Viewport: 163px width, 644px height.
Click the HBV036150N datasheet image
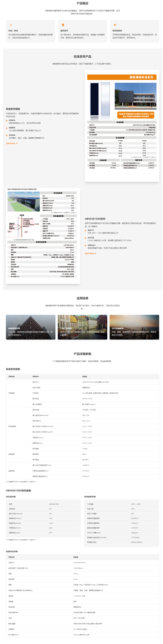(x=43, y=236)
